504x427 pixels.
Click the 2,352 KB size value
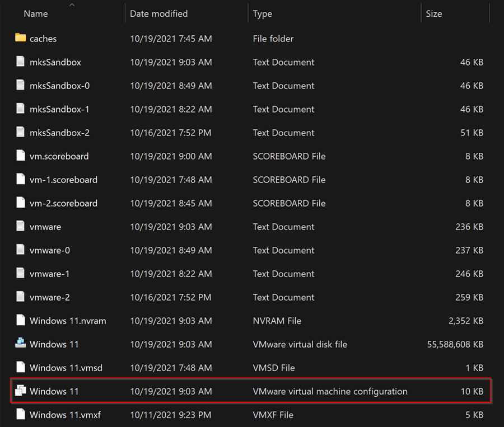(x=466, y=321)
